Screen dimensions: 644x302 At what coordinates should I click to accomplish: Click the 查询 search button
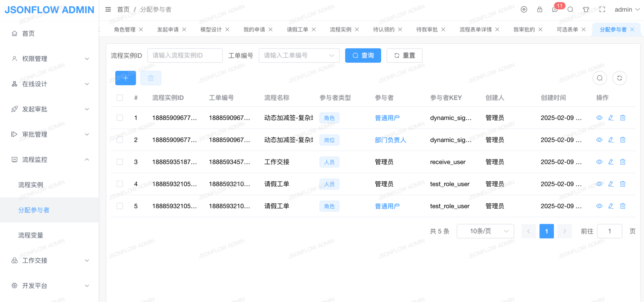(363, 55)
